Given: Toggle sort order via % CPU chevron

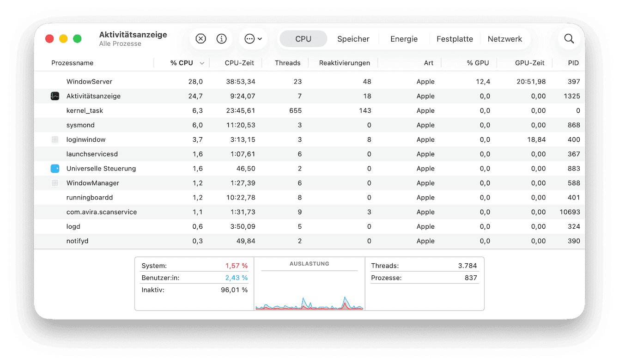Looking at the screenshot, I should coord(202,63).
